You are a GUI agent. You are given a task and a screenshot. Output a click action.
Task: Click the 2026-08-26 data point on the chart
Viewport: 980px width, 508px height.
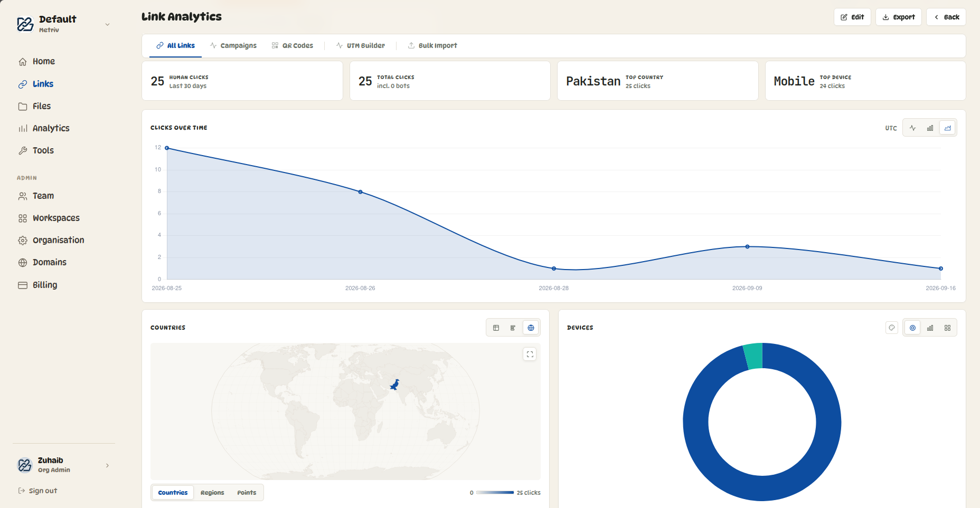tap(360, 192)
